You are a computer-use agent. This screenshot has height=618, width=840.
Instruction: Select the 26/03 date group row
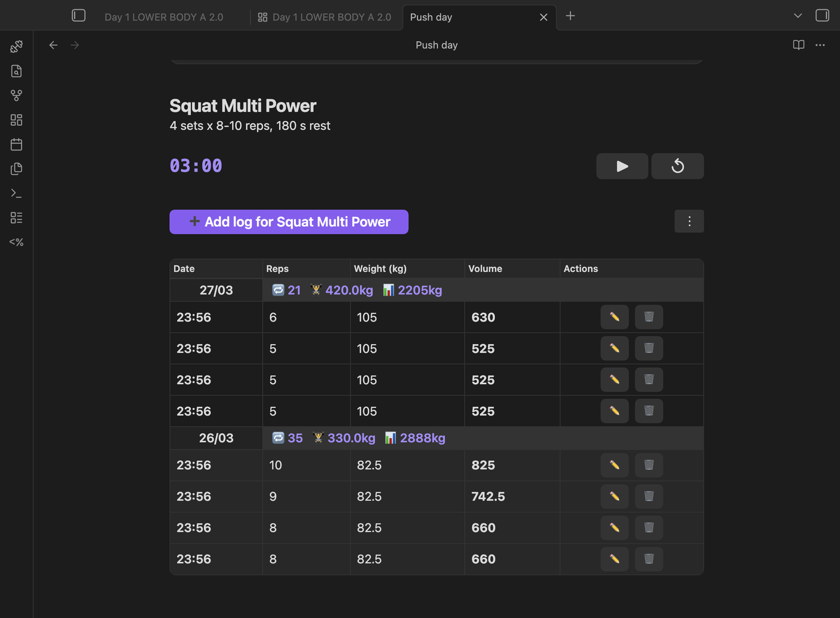tap(437, 438)
